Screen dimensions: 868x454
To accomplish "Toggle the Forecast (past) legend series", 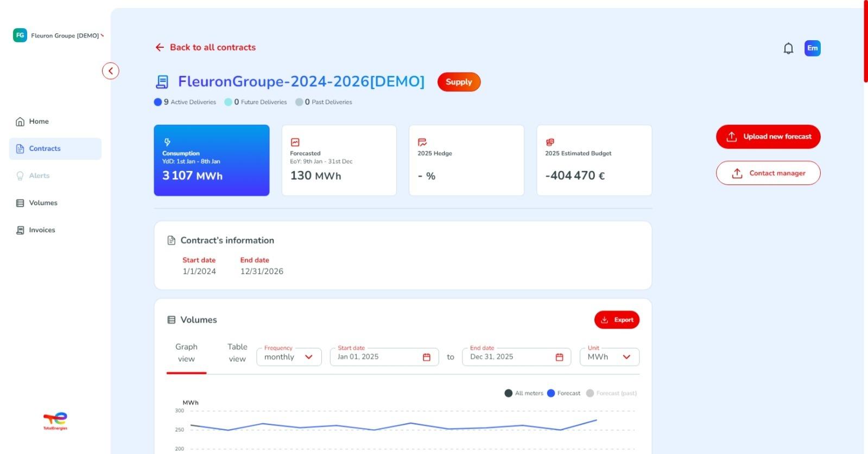I will [x=611, y=393].
